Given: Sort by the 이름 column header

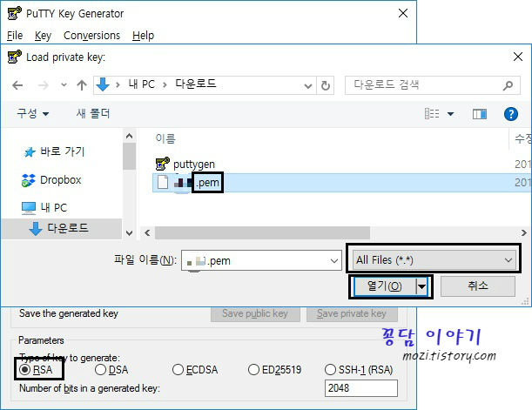Looking at the screenshot, I should [x=165, y=138].
